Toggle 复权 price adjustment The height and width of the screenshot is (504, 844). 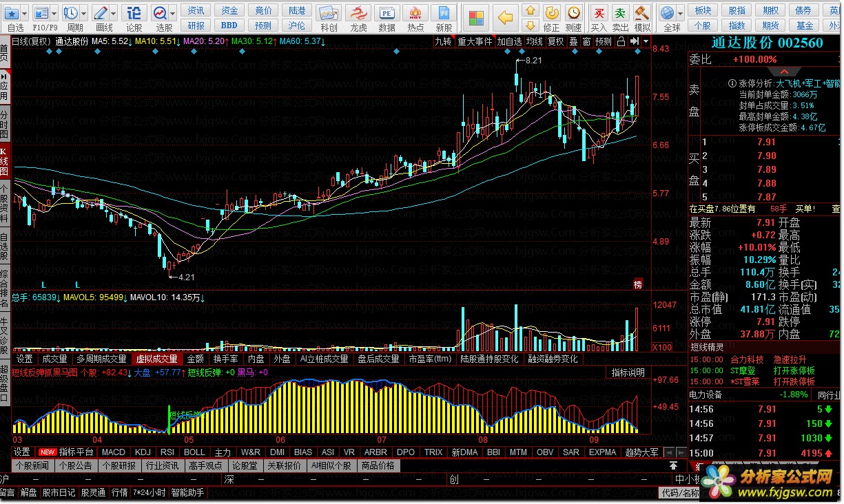(556, 41)
